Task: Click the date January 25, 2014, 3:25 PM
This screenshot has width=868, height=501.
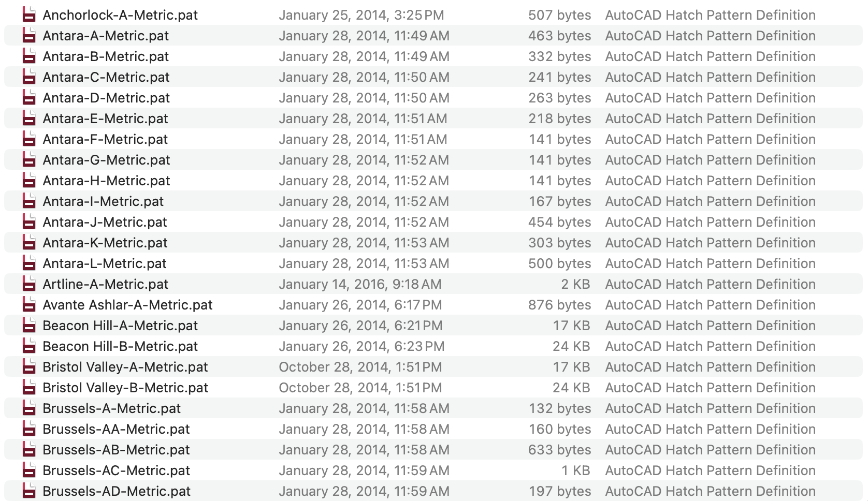Action: point(361,15)
